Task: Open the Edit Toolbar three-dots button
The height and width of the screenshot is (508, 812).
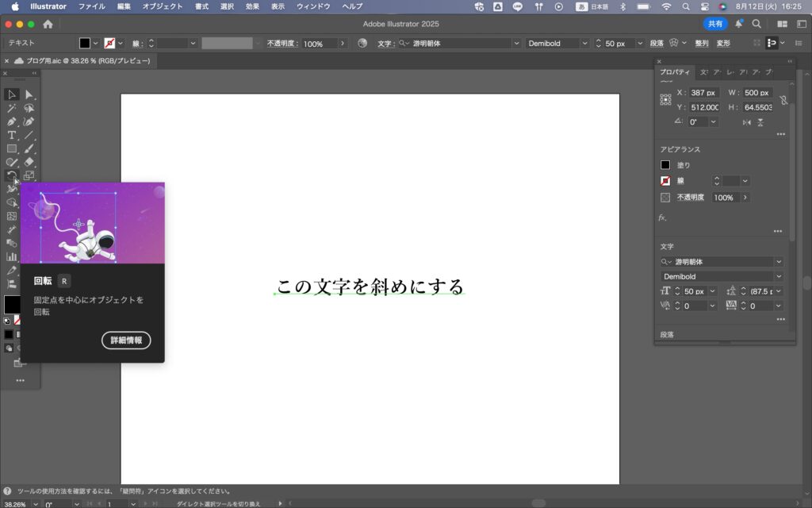Action: click(x=20, y=380)
